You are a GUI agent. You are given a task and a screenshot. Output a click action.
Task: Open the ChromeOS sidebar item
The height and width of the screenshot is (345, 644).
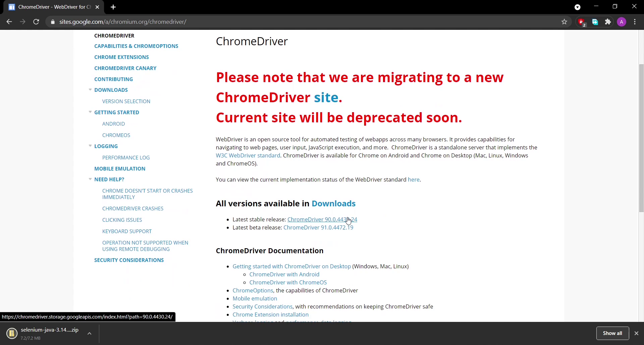[x=116, y=135]
